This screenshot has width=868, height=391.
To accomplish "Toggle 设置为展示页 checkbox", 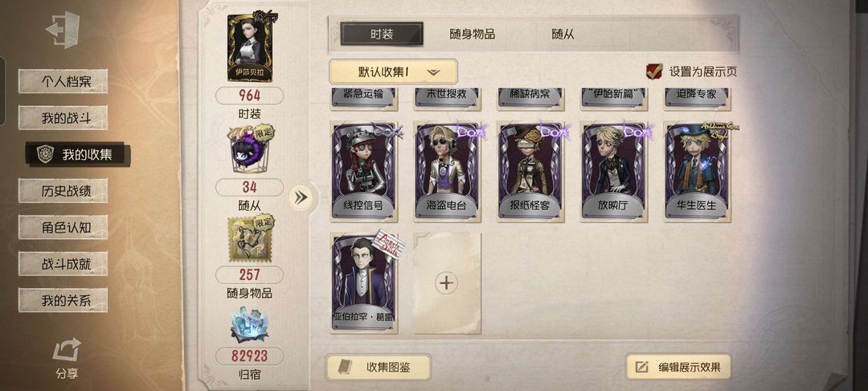I will [654, 72].
